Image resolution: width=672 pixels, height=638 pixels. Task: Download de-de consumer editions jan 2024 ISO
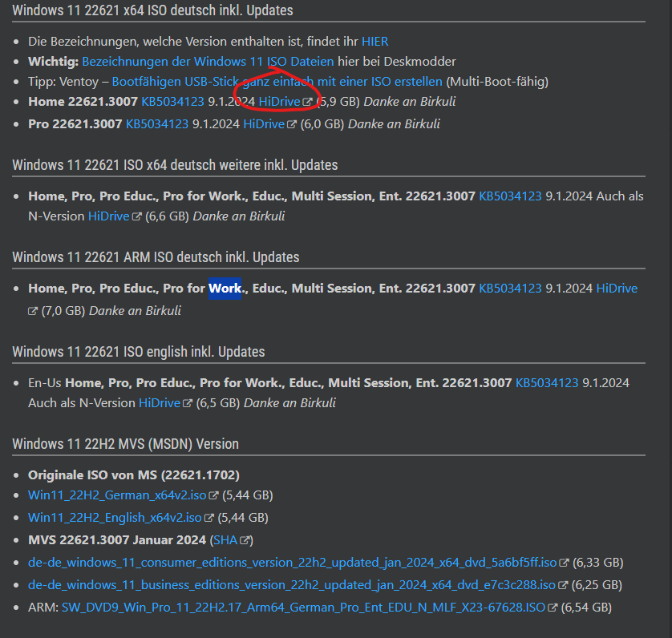pos(292,563)
